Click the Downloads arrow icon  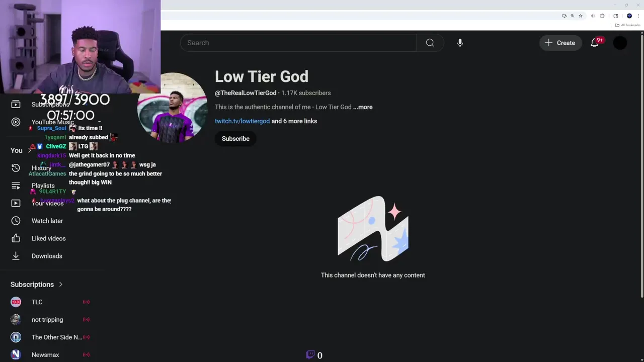[16, 256]
